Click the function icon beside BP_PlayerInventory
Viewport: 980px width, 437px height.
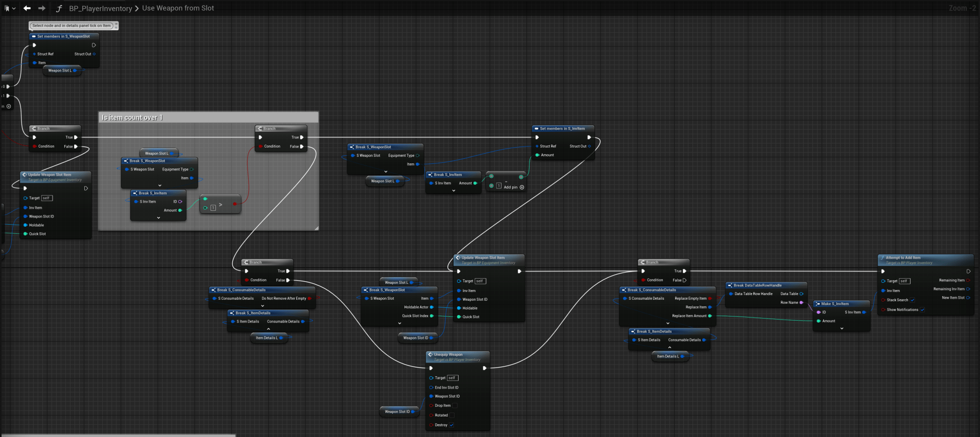pyautogui.click(x=59, y=9)
